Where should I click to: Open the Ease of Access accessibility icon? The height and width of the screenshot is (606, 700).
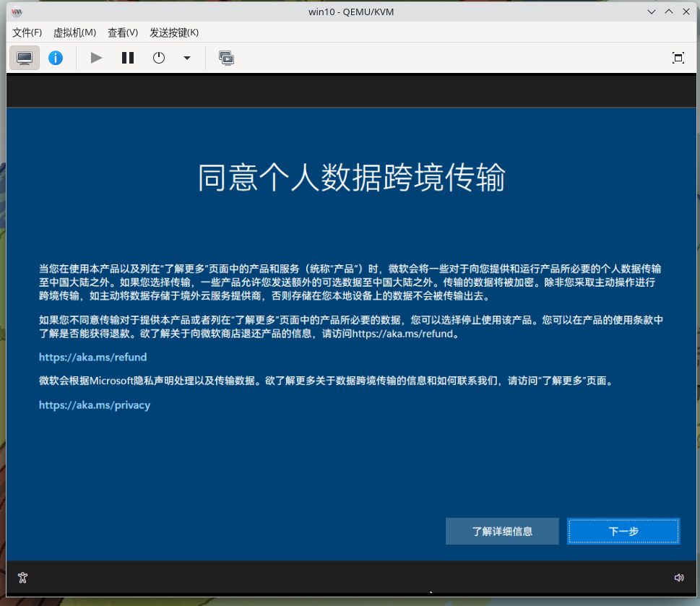tap(23, 578)
